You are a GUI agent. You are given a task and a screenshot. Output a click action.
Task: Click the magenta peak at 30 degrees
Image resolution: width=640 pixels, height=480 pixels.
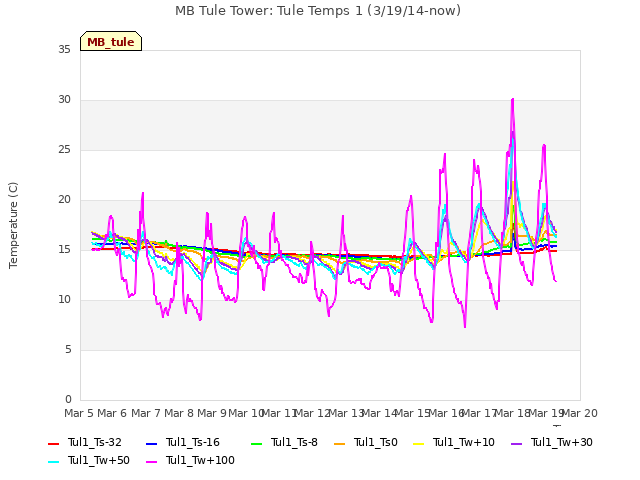click(x=512, y=100)
